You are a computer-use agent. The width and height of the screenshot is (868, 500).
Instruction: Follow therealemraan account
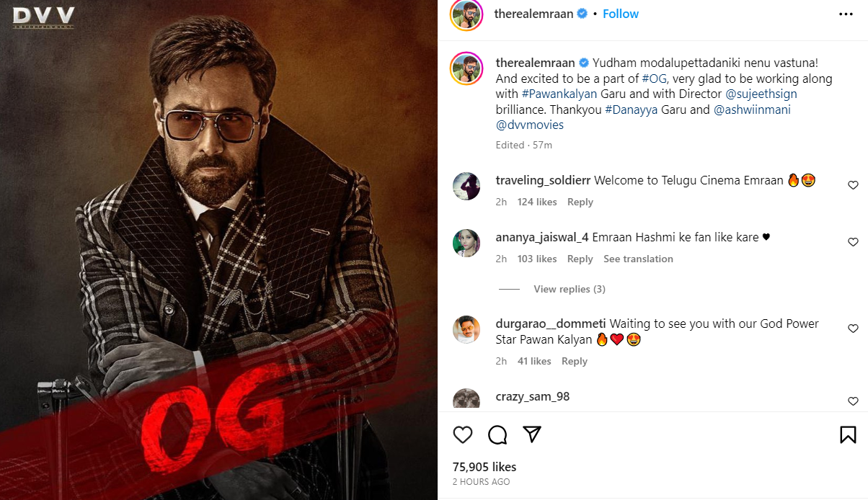coord(621,14)
